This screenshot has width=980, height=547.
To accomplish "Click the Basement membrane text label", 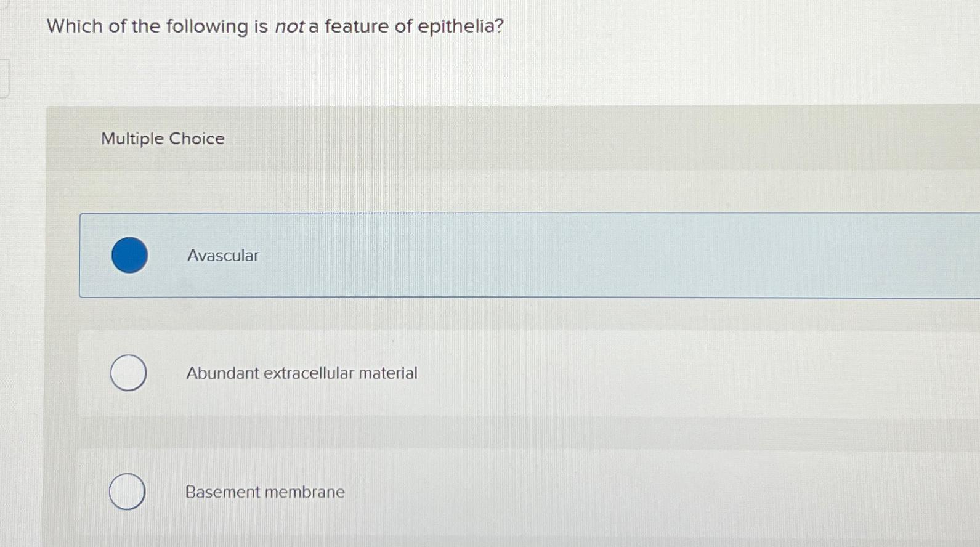I will pyautogui.click(x=264, y=492).
